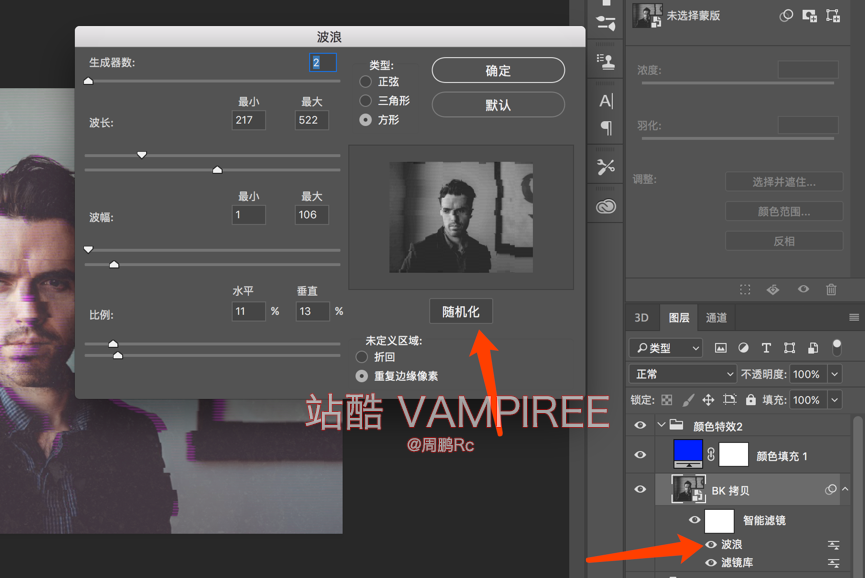This screenshot has width=865, height=578.
Task: Toggle the layer filter on/off switch
Action: point(837,348)
